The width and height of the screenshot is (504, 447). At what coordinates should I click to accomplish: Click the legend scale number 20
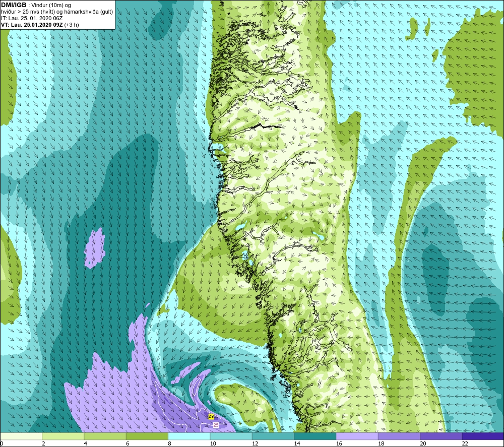(x=423, y=443)
